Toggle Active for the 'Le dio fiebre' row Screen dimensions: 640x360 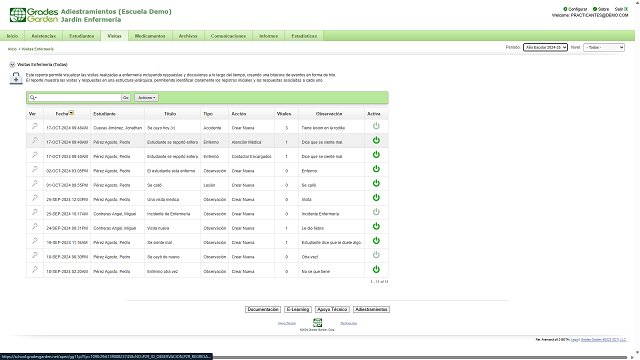376,226
